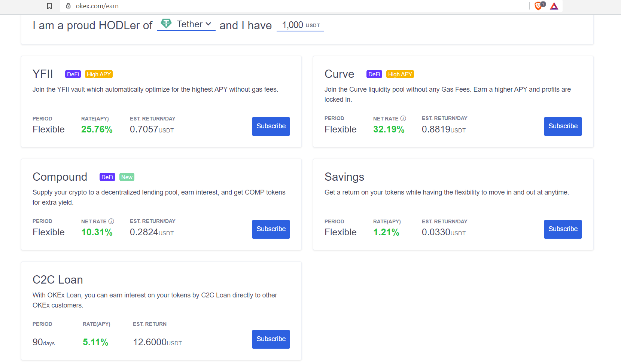Click the Compound lending pool description
The image size is (621, 364).
click(159, 197)
